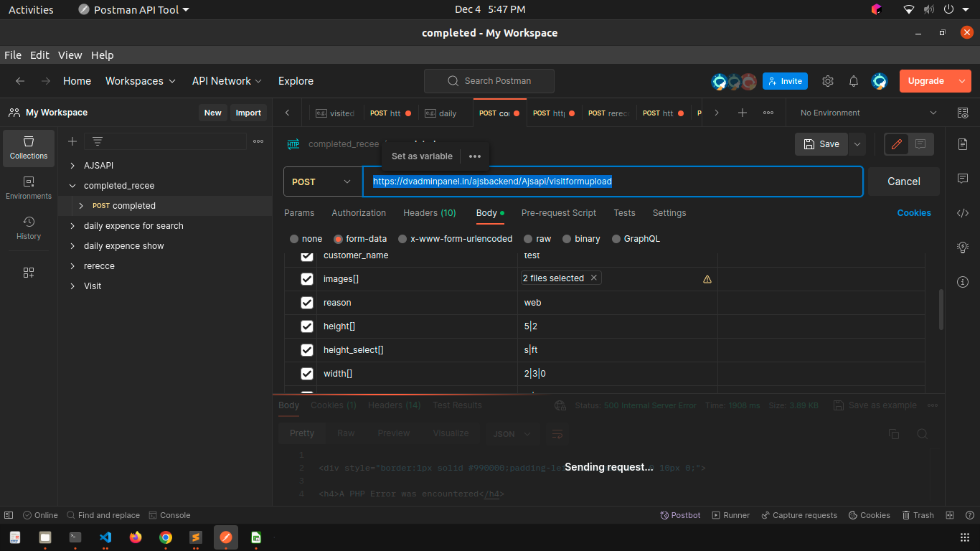Open the Upgrade dropdown arrow
This screenshot has height=551, width=980.
(x=962, y=81)
